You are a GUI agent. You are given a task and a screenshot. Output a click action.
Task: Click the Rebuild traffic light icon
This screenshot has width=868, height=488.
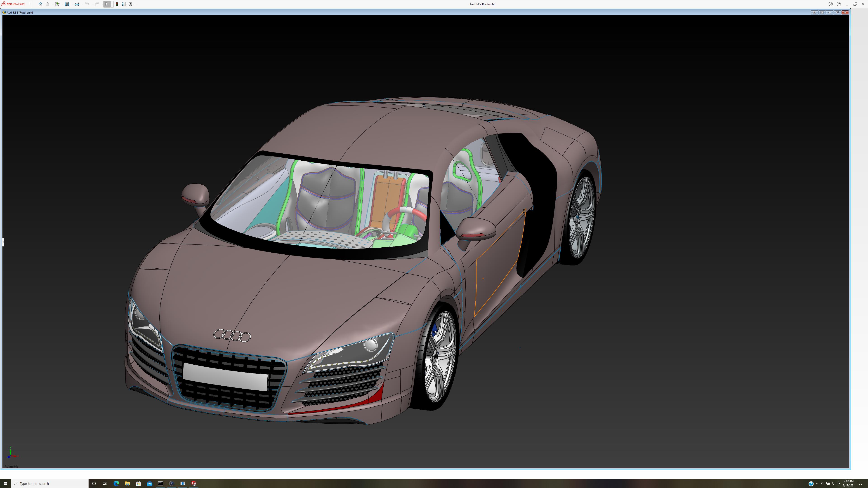pos(117,4)
